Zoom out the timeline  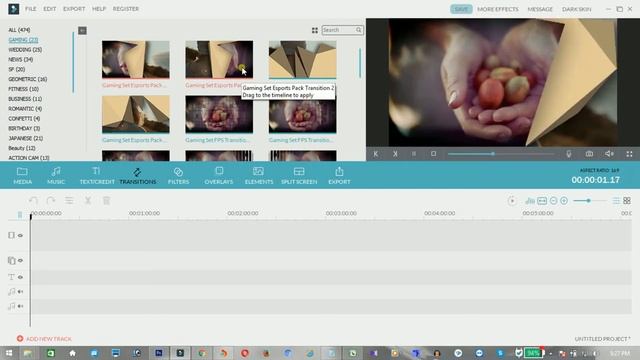tap(553, 201)
